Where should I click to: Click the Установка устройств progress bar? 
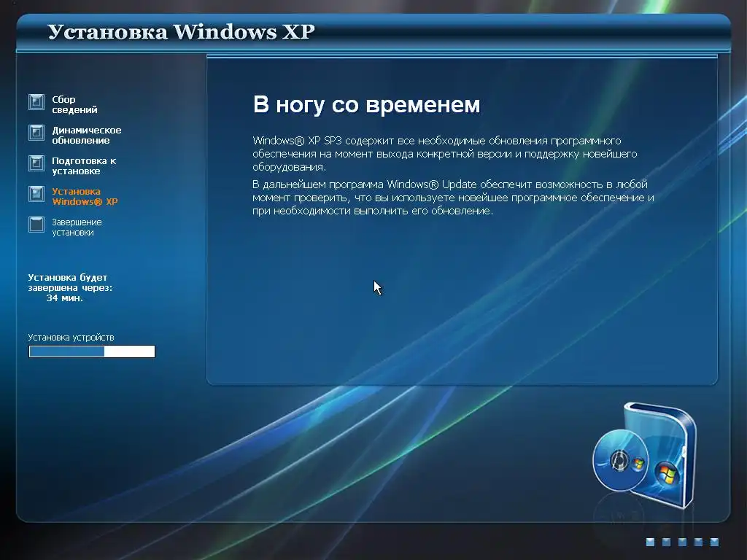click(x=92, y=351)
